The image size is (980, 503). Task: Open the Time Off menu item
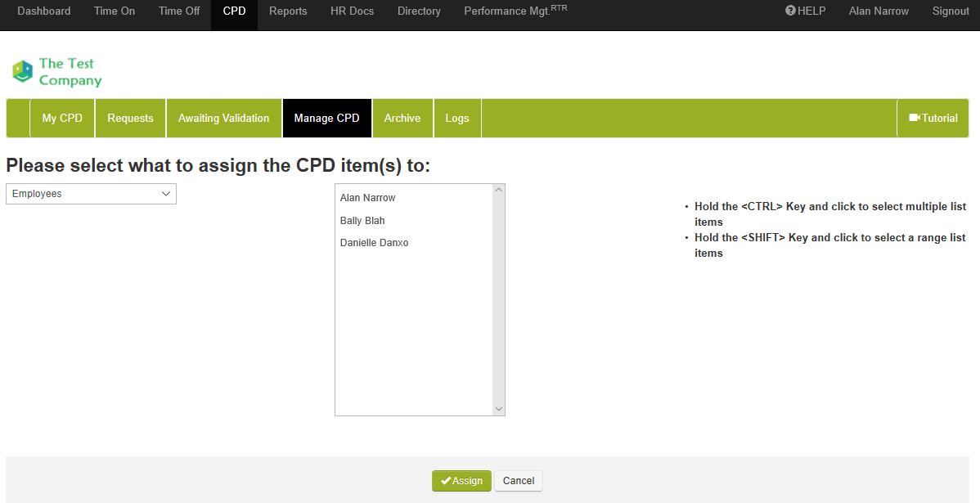[179, 11]
